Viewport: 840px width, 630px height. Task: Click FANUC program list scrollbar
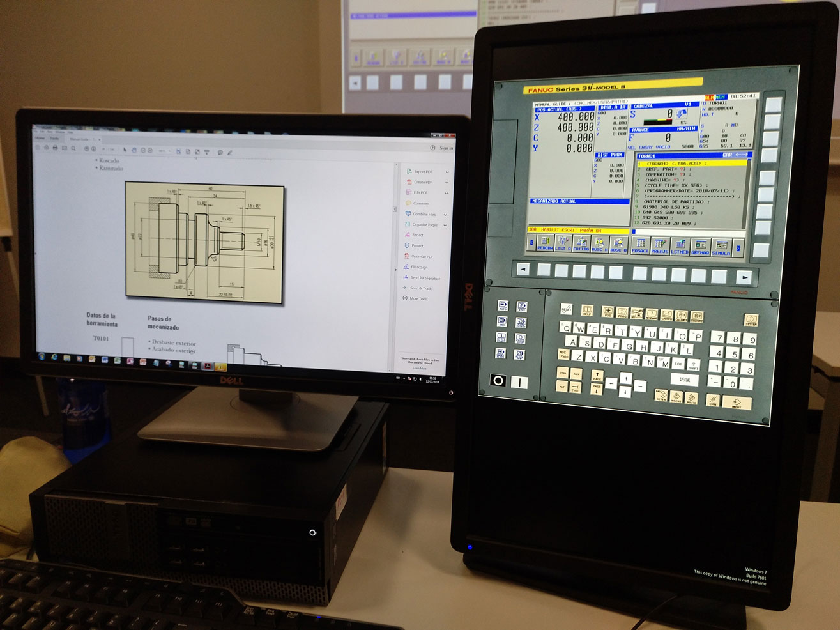(745, 195)
